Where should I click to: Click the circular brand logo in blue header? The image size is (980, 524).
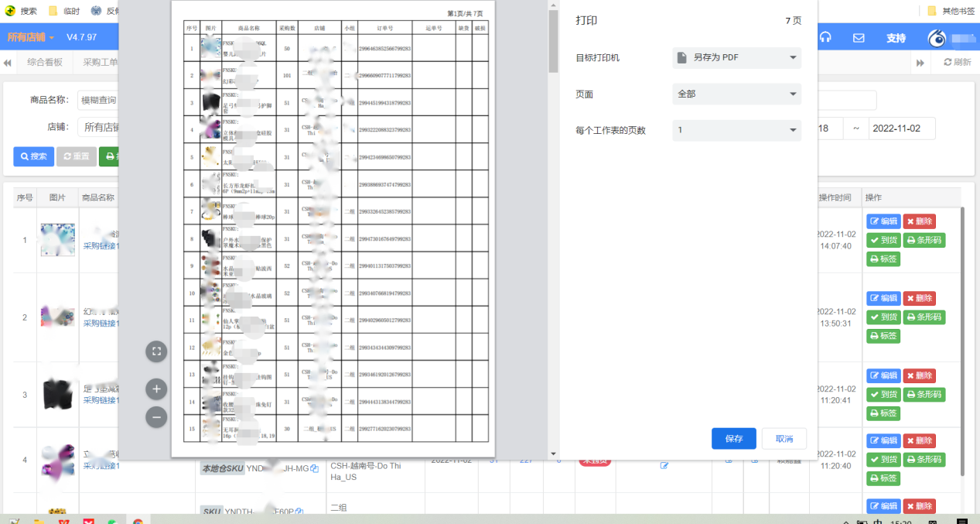[x=937, y=36]
